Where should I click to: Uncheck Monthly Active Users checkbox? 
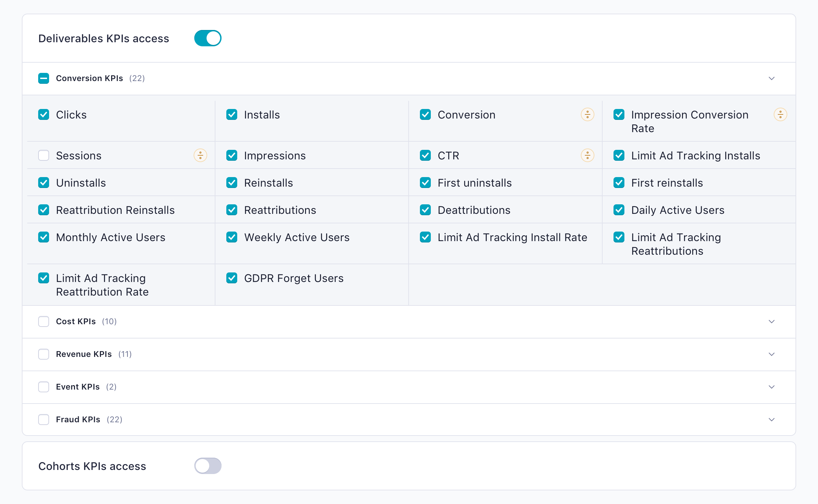coord(44,237)
